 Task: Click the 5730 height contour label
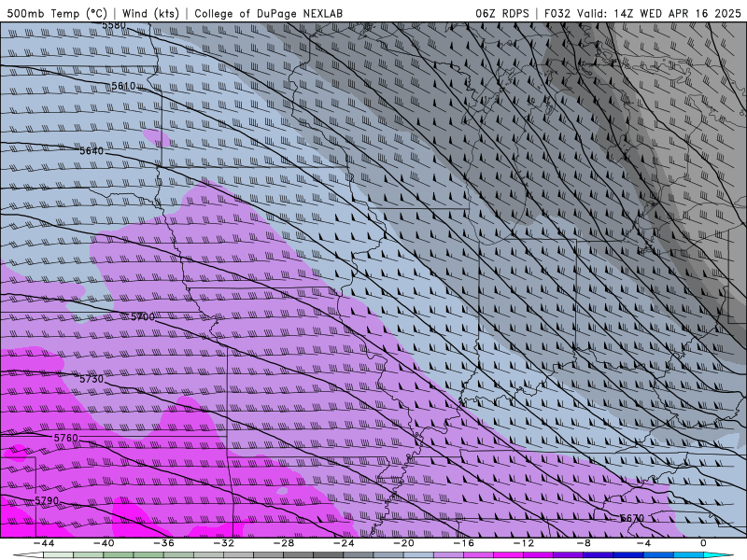coord(92,379)
